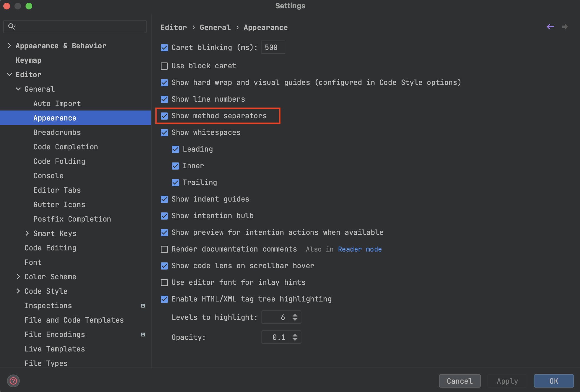
Task: Expand Appearance & Behavior section
Action: pyautogui.click(x=9, y=46)
